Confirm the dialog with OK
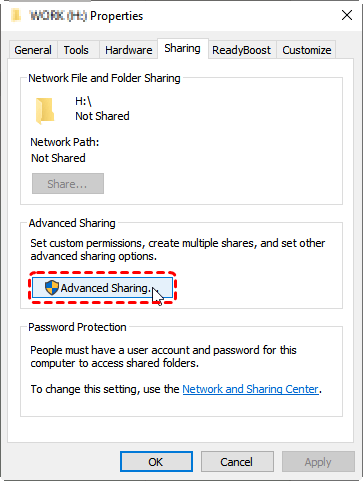 coord(156,462)
